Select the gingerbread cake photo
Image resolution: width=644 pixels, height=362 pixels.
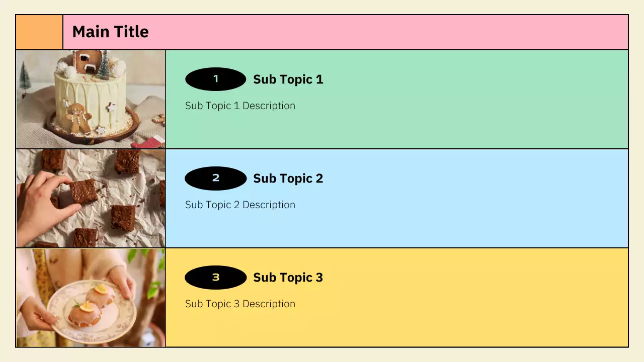pos(91,99)
